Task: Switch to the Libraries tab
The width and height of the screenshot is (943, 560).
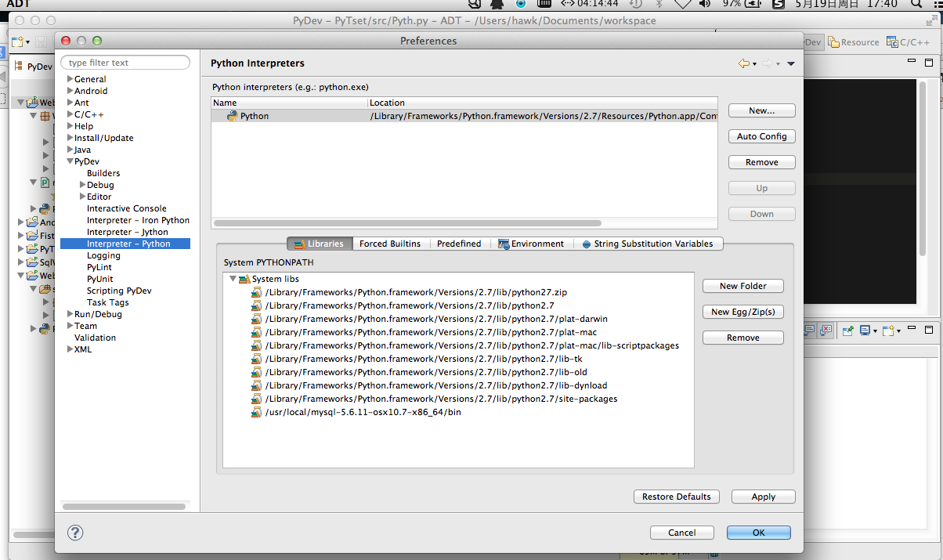Action: (x=320, y=244)
